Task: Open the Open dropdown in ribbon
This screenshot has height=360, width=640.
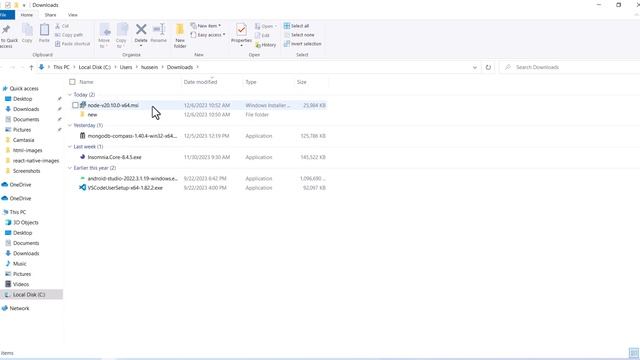Action: click(x=266, y=26)
